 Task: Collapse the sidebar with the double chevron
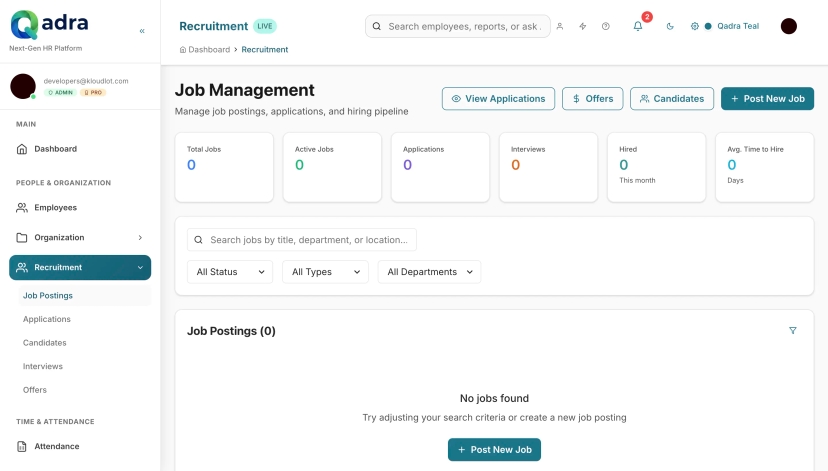point(142,31)
